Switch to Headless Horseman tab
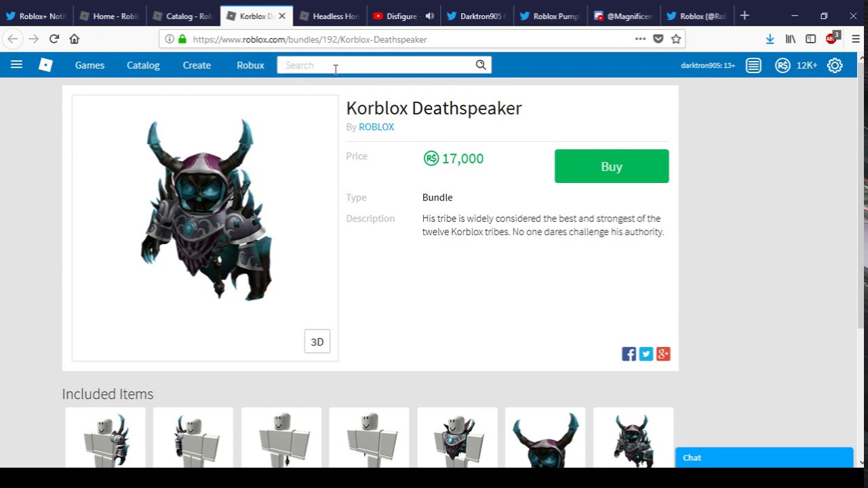 330,16
